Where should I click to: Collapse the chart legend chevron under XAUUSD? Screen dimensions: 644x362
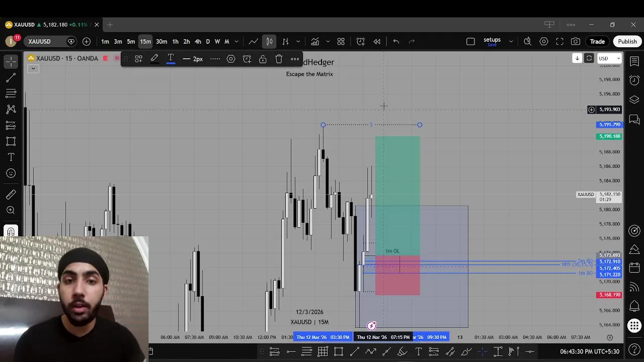click(33, 68)
